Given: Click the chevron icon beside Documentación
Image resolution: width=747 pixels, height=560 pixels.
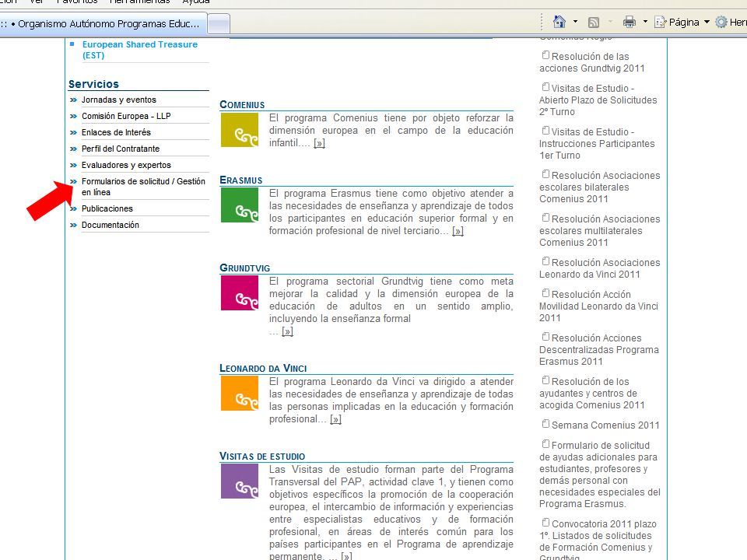Looking at the screenshot, I should click(73, 226).
